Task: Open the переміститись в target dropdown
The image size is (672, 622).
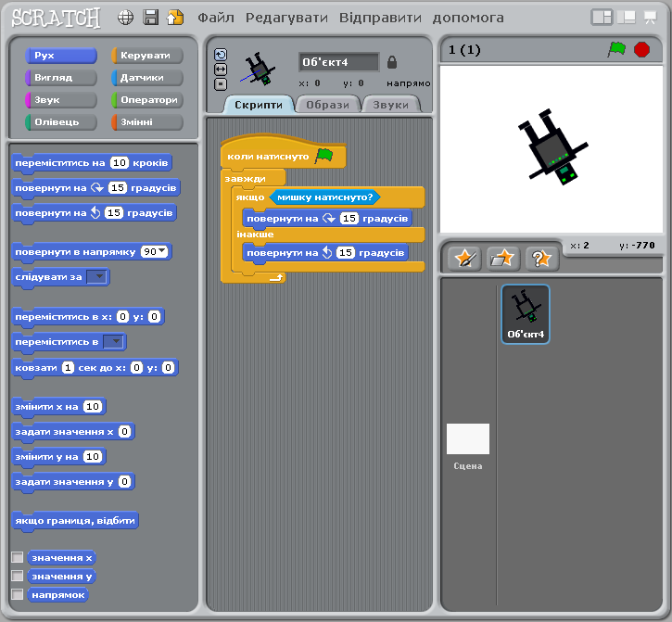Action: [114, 342]
